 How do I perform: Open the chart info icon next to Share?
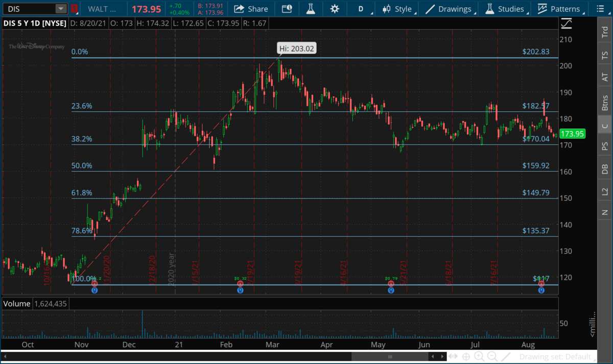click(x=287, y=9)
